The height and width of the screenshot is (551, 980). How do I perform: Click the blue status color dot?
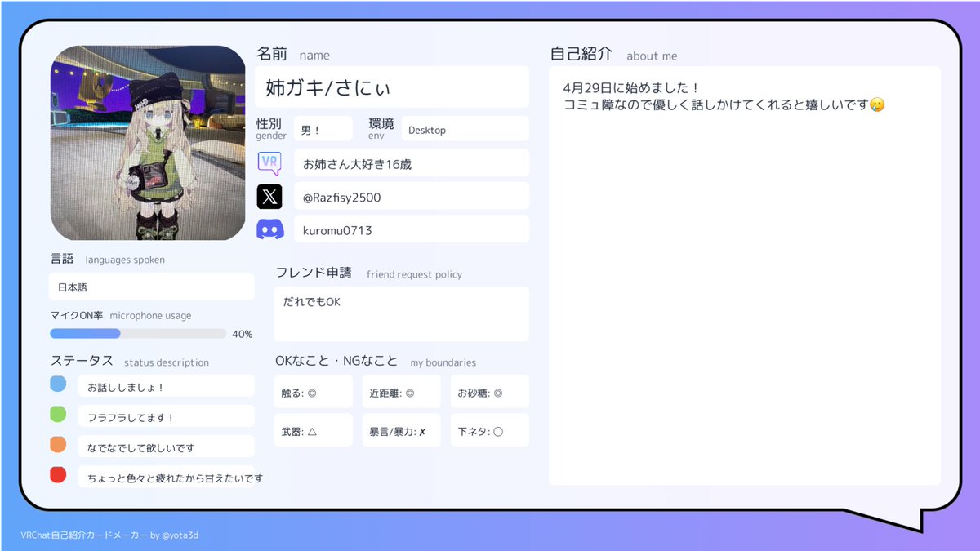point(58,384)
